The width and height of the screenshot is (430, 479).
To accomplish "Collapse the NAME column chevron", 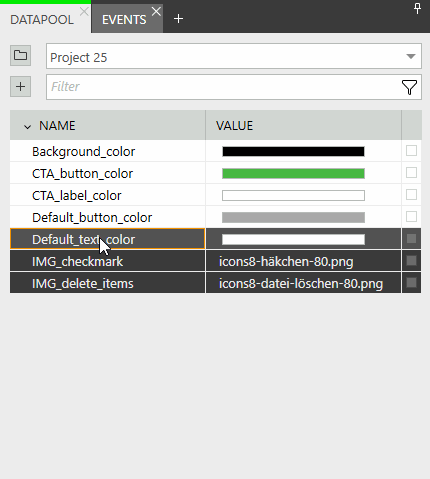I will 27,127.
